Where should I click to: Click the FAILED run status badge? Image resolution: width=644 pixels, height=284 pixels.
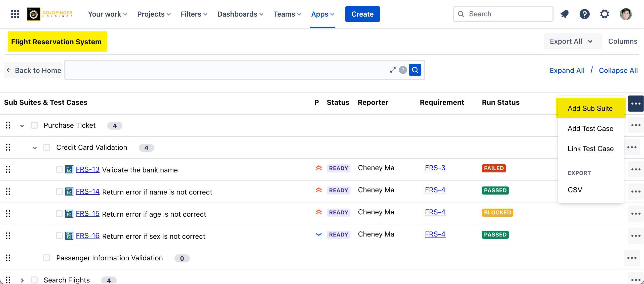click(x=494, y=168)
